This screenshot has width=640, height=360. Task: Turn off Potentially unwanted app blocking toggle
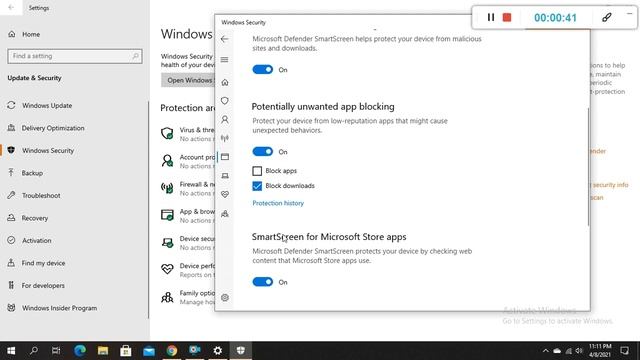[x=262, y=151]
